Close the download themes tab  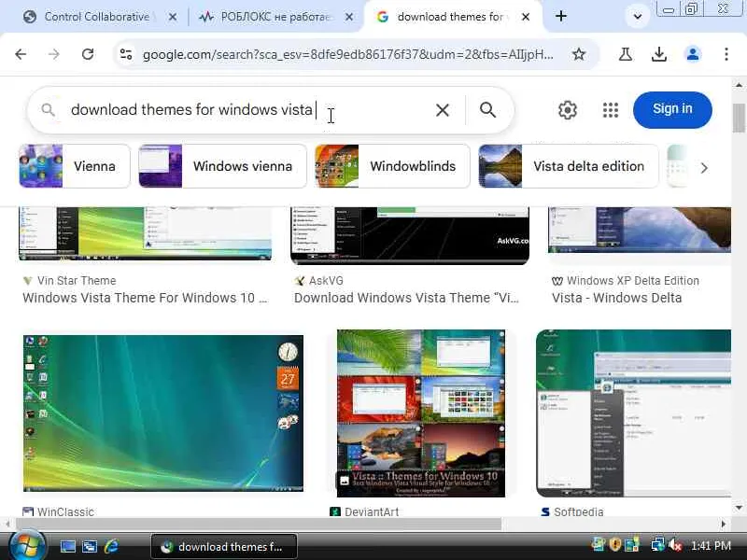(x=526, y=17)
